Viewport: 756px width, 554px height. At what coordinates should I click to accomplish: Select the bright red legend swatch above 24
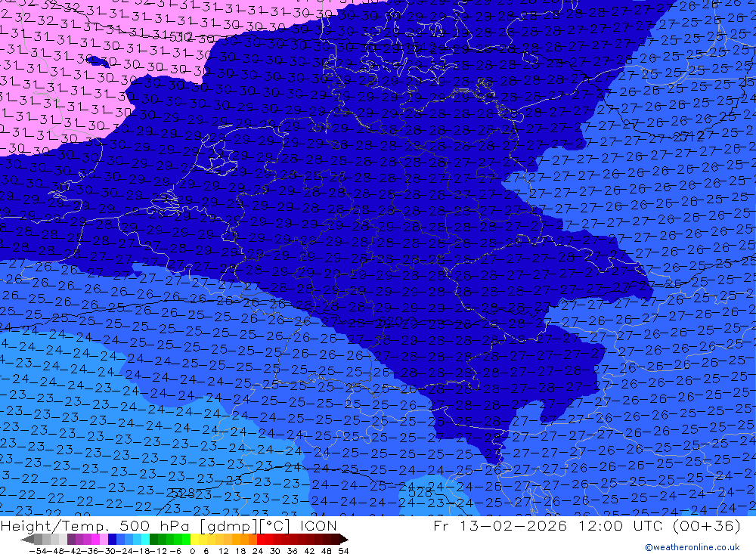pos(261,539)
